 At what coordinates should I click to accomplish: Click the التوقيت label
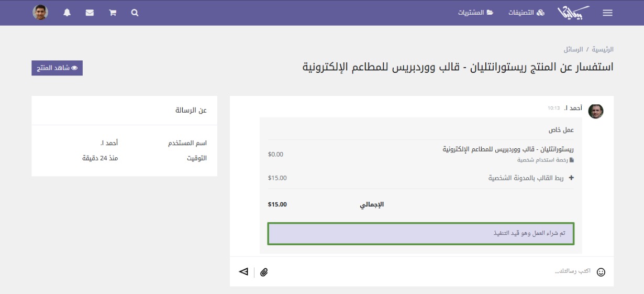197,158
